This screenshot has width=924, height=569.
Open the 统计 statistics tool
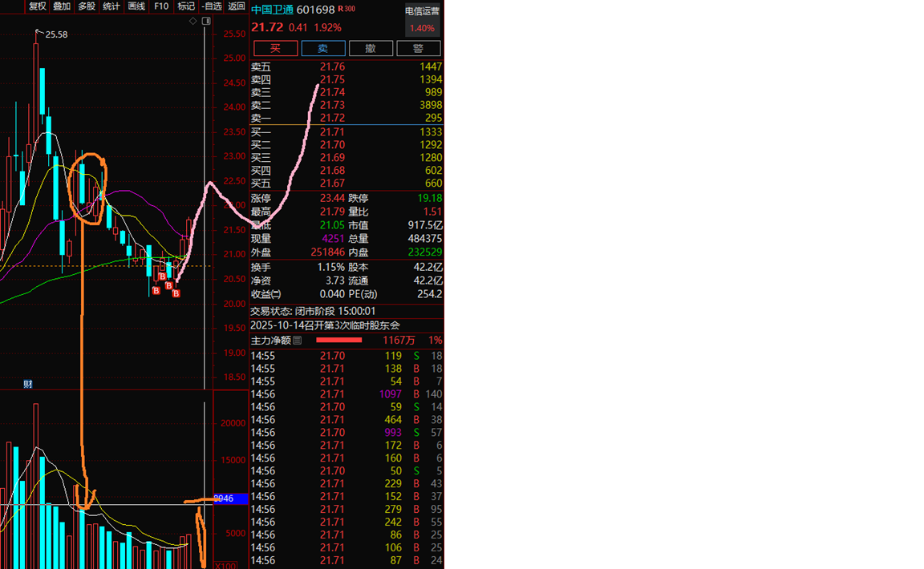(x=111, y=6)
